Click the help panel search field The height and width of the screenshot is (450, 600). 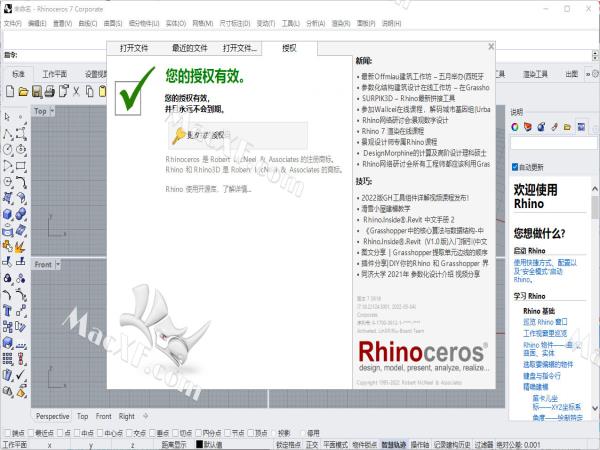tap(553, 143)
